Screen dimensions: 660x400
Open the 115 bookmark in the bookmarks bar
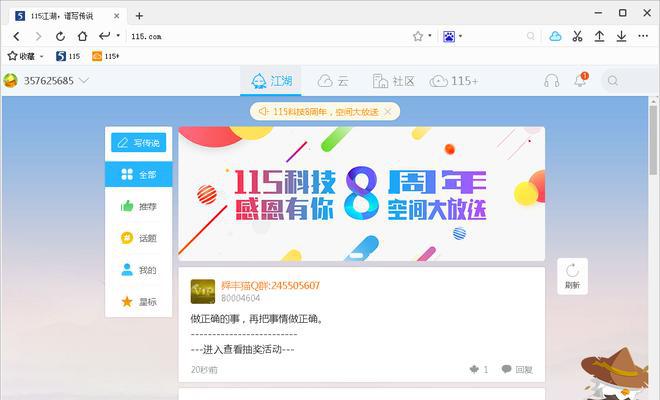[68, 56]
